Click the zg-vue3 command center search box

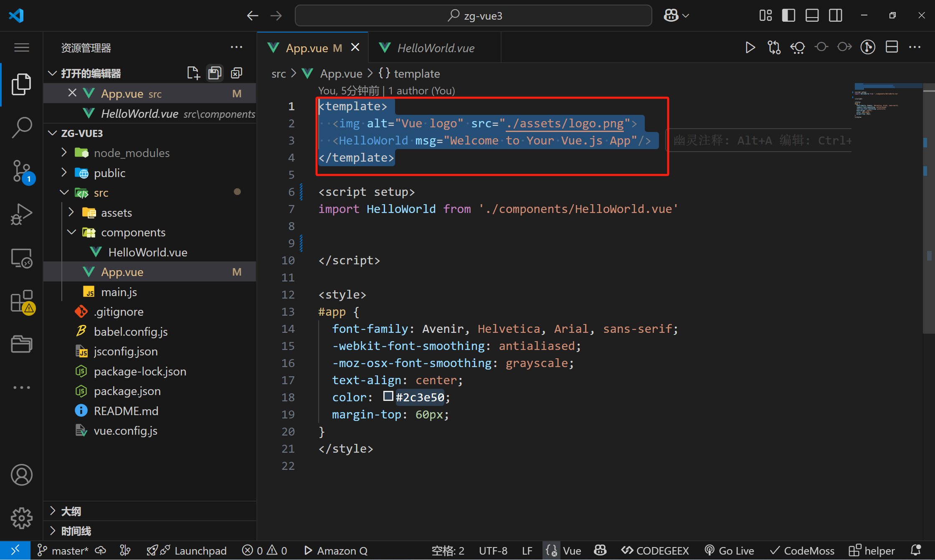(x=473, y=15)
